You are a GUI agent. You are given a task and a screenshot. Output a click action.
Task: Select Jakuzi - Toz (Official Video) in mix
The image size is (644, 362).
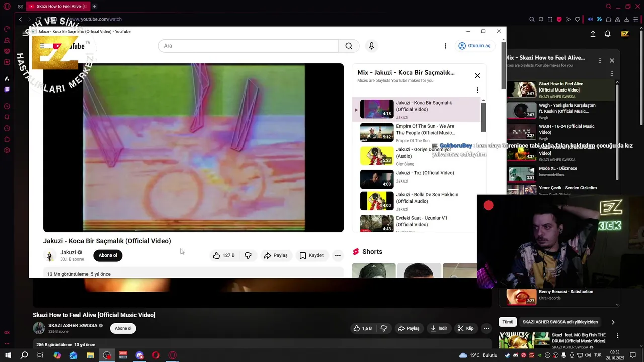pos(416,179)
